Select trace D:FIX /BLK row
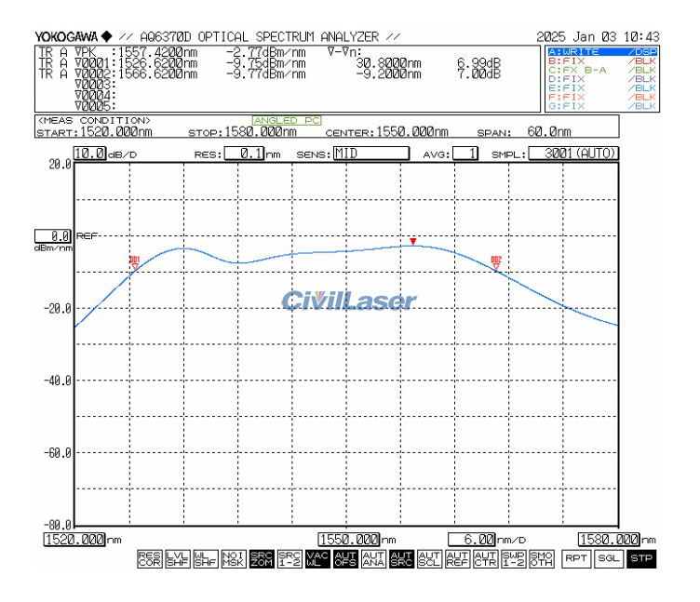700x602 pixels. 602,79
